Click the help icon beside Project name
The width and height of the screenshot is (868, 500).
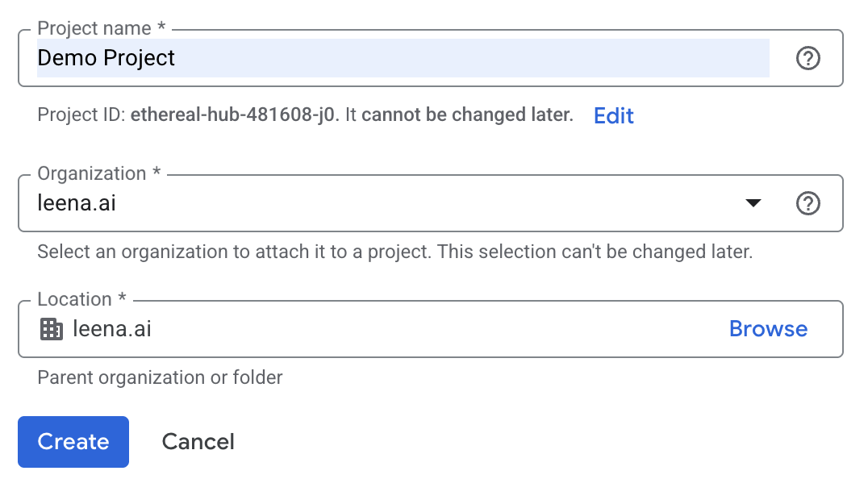click(x=807, y=58)
